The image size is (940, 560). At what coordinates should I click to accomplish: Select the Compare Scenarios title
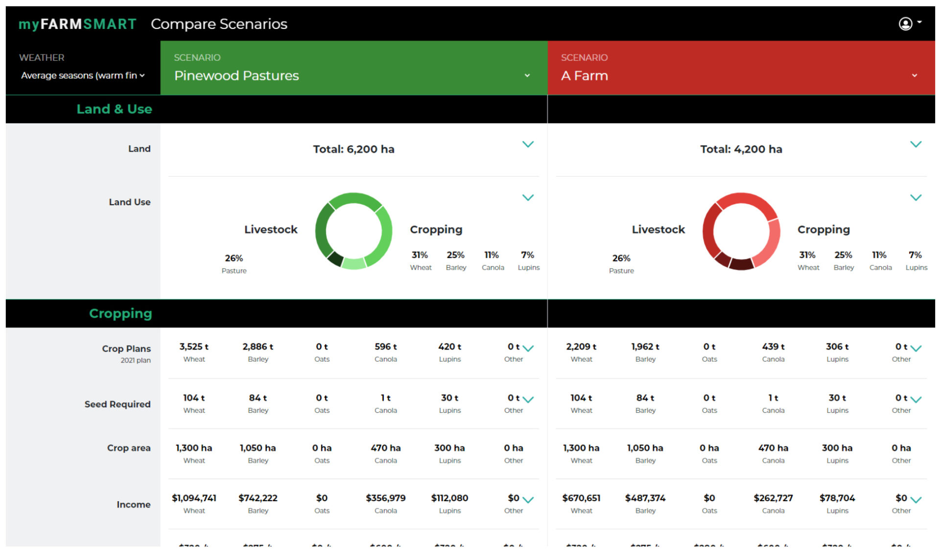tap(219, 23)
